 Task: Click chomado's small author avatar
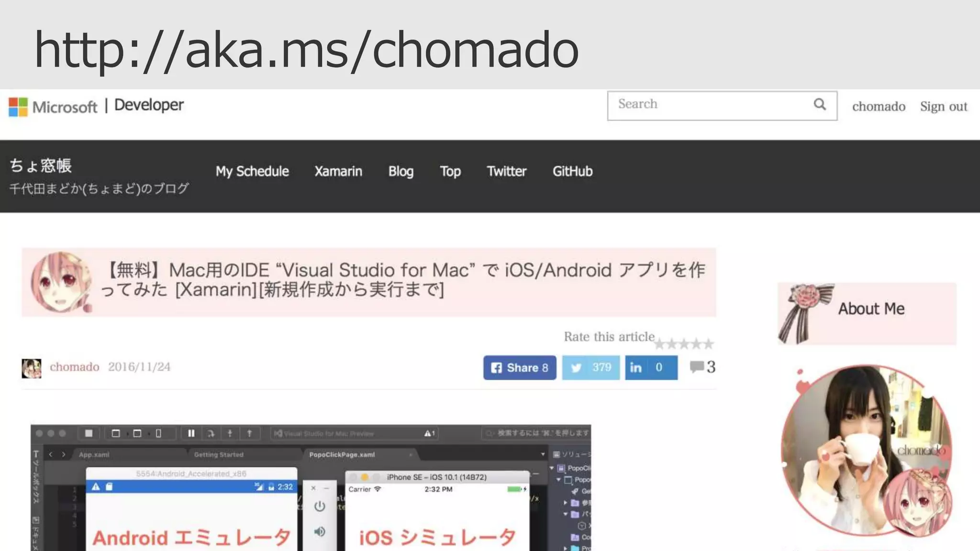pyautogui.click(x=32, y=368)
